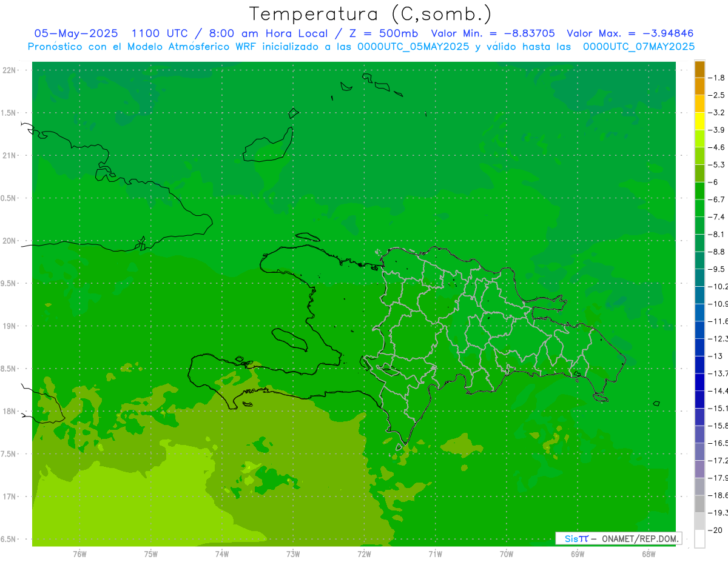Image resolution: width=728 pixels, height=562 pixels.
Task: Click the -3.2 legend value
Action: (x=716, y=113)
